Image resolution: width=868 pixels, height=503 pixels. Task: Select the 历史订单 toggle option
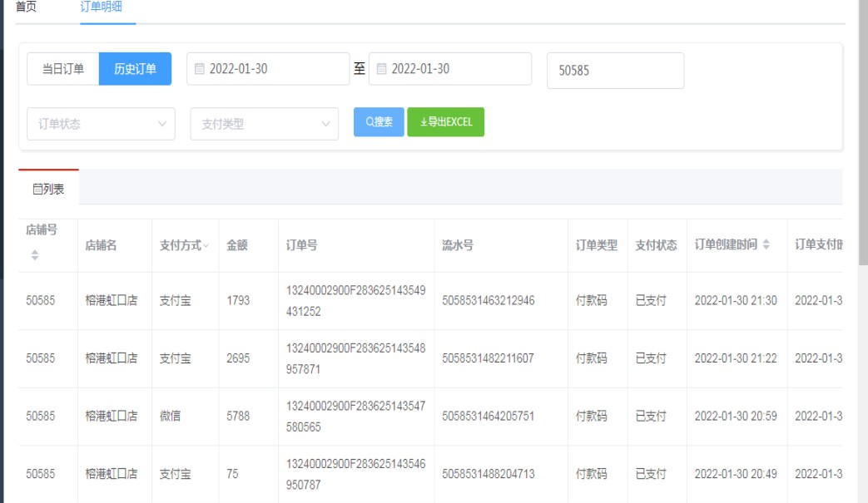(x=135, y=69)
